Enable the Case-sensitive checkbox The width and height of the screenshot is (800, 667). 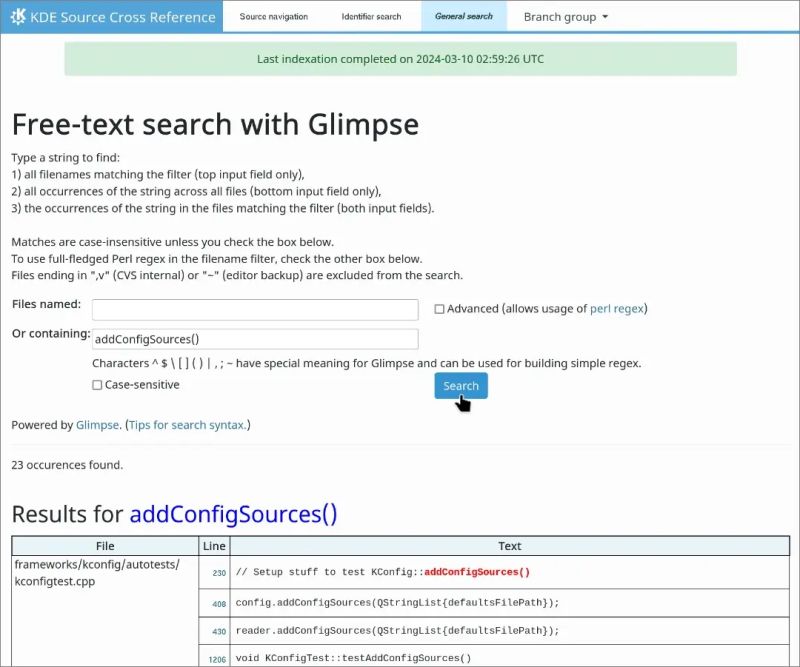point(96,385)
